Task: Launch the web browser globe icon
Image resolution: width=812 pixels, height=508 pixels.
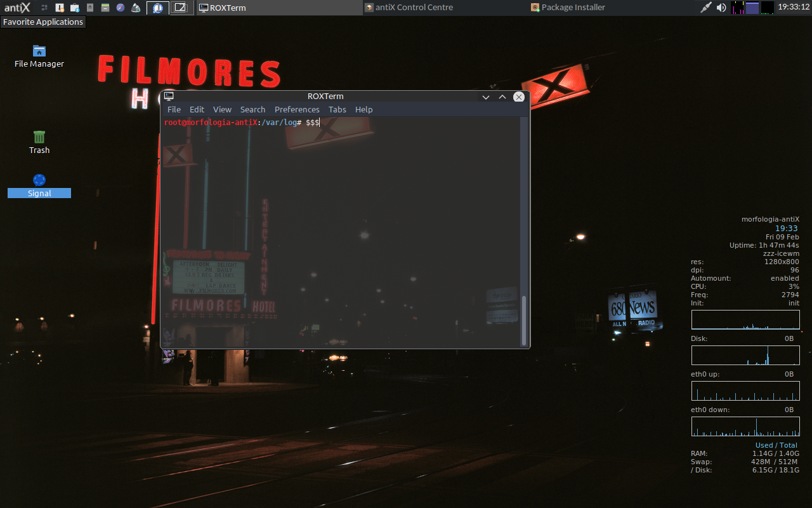Action: pos(121,8)
